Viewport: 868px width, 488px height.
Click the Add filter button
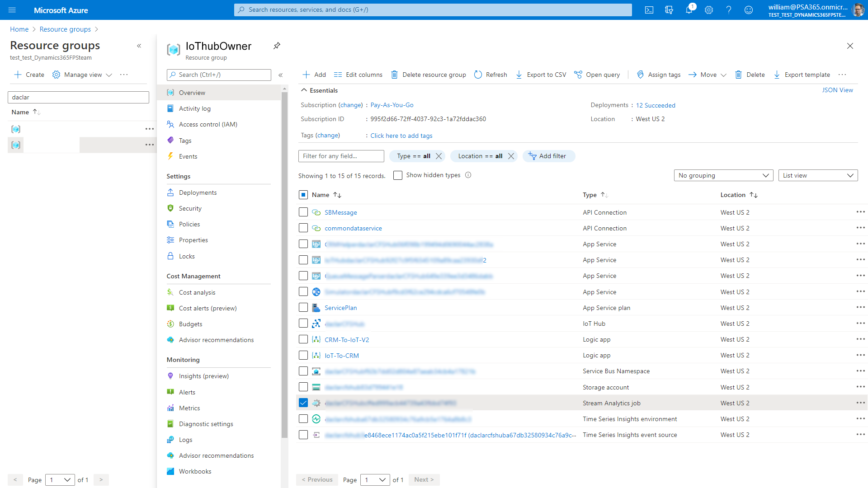[547, 155]
